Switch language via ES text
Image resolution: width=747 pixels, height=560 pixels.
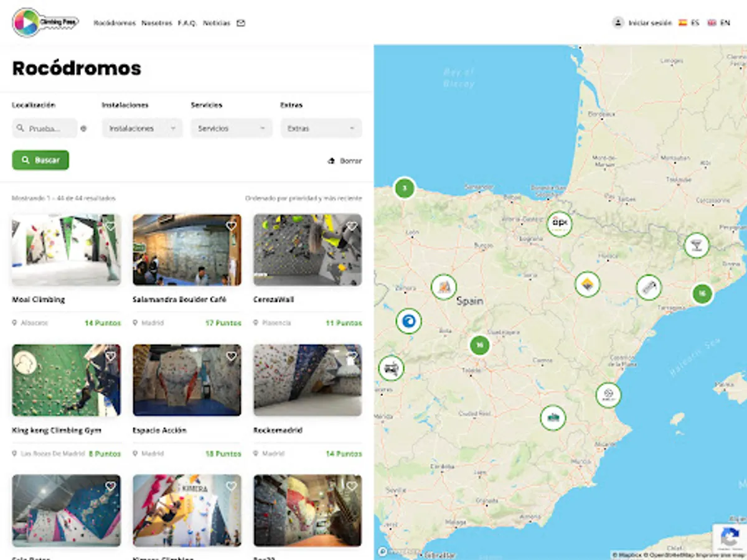tap(695, 23)
